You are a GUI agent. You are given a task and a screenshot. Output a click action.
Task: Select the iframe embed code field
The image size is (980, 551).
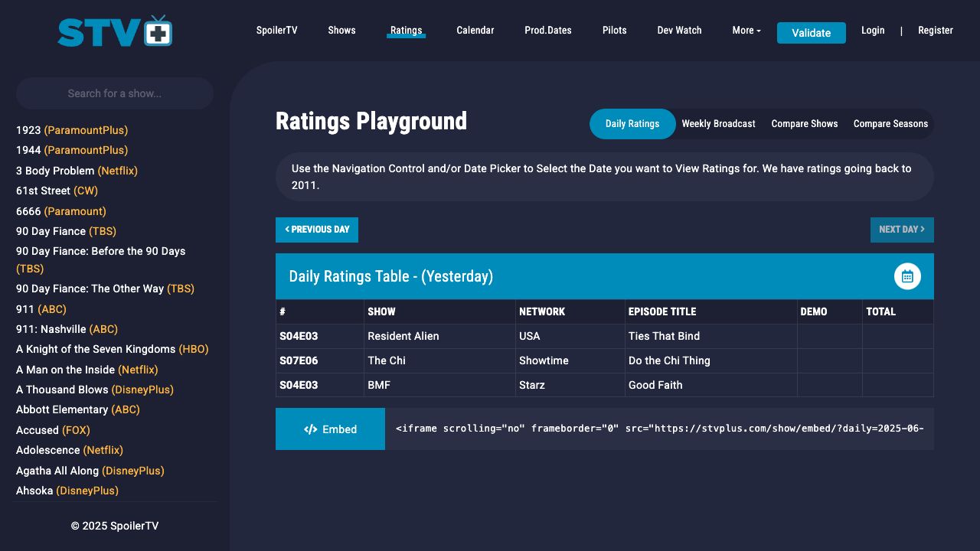pyautogui.click(x=658, y=429)
